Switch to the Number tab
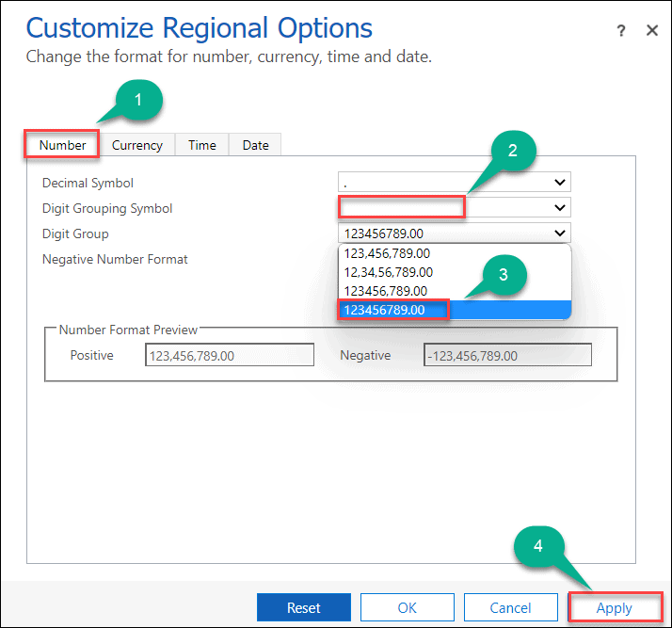672x628 pixels. [62, 145]
